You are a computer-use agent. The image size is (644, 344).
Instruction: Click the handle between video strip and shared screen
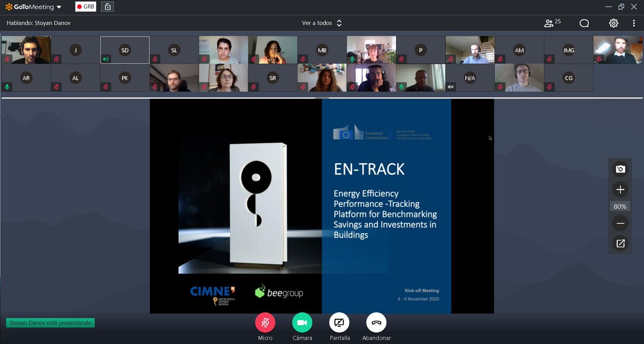pyautogui.click(x=322, y=98)
